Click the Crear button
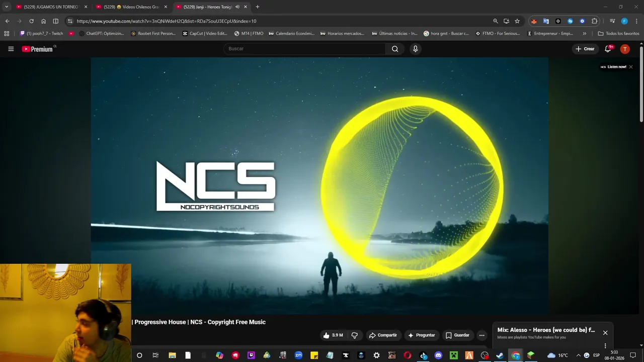 point(585,49)
